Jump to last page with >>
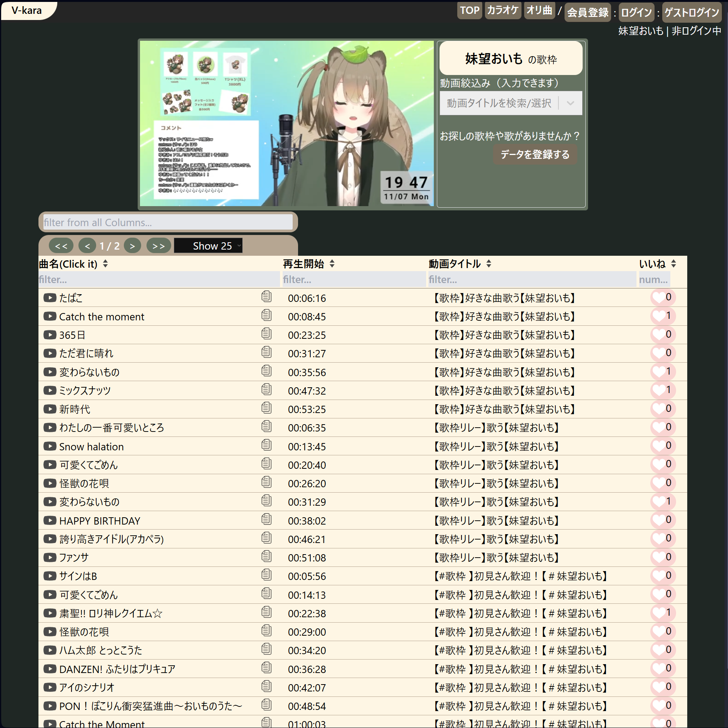This screenshot has height=728, width=728. click(x=158, y=246)
